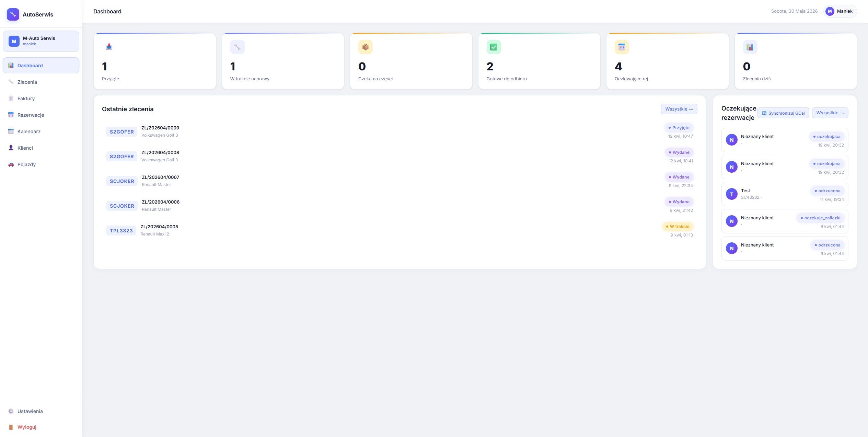868x437 pixels.
Task: Log out via Wyloguj
Action: [x=41, y=427]
